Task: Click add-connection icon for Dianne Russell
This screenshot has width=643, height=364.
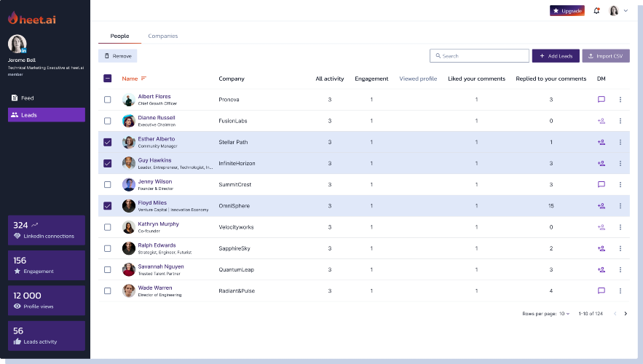Action: (x=601, y=121)
